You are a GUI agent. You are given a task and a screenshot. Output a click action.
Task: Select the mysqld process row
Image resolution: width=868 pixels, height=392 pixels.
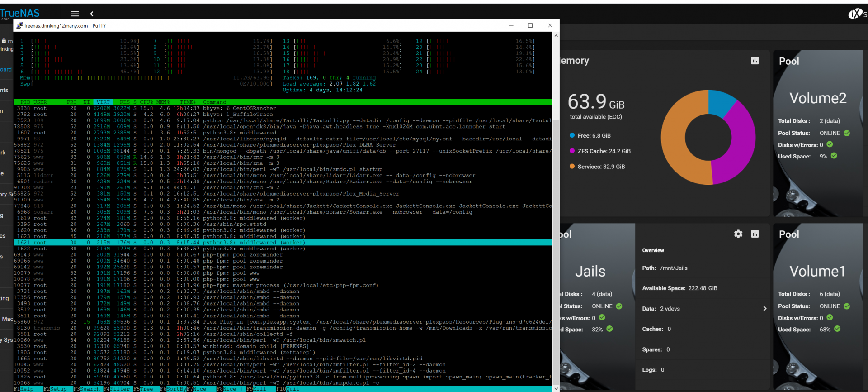point(283,139)
